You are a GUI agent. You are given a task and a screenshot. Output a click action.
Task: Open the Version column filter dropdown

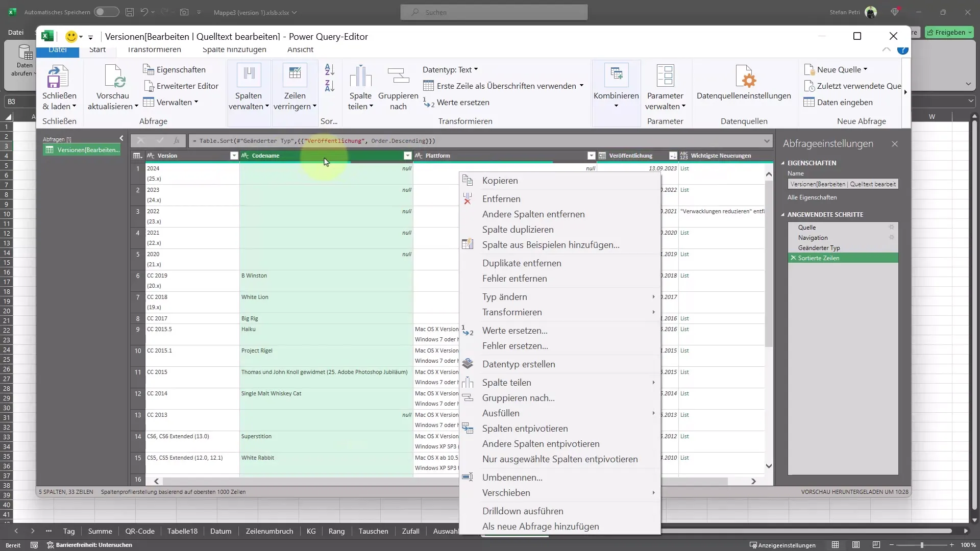(234, 156)
